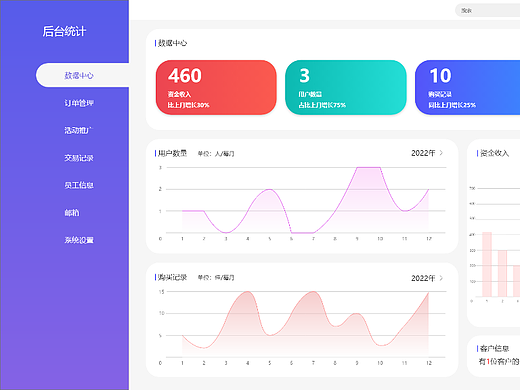Image resolution: width=520 pixels, height=390 pixels.
Task: Click the 比上月增长30% text
Action: coord(188,105)
